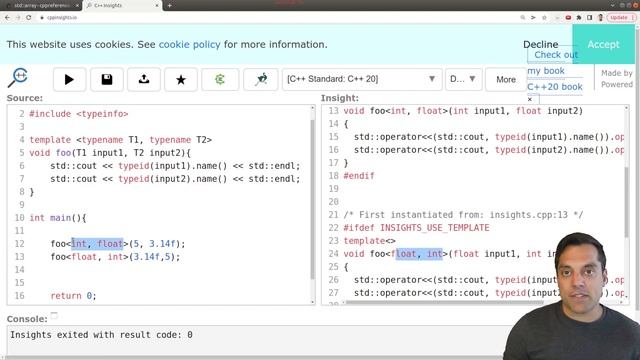The width and height of the screenshot is (640, 360).
Task: Switch to the std::array cppreference tab
Action: click(x=41, y=6)
